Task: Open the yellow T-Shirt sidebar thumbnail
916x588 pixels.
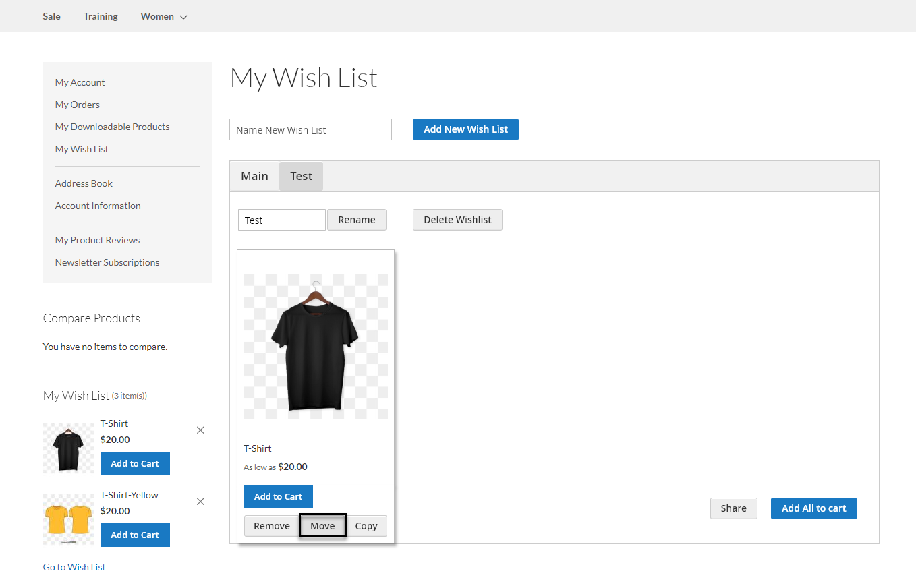Action: (x=68, y=519)
